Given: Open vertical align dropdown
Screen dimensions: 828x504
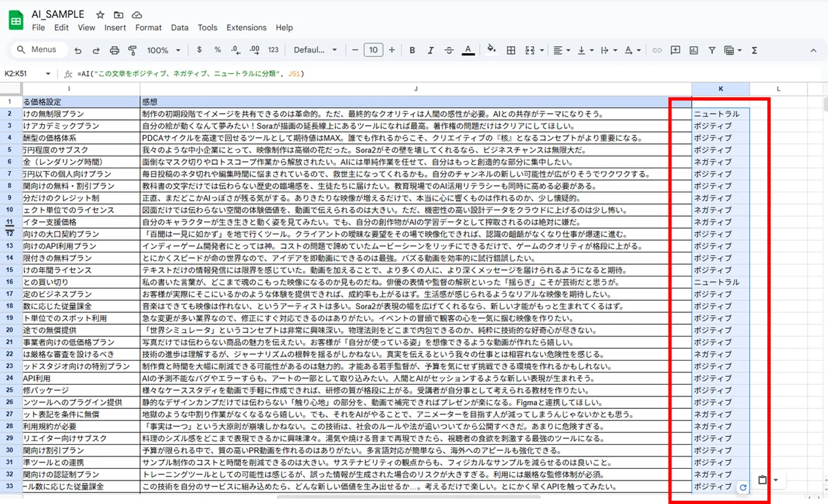Looking at the screenshot, I should tap(585, 50).
